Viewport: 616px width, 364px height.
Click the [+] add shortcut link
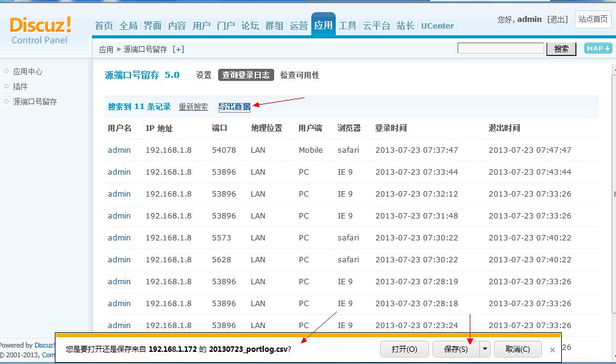tap(179, 49)
